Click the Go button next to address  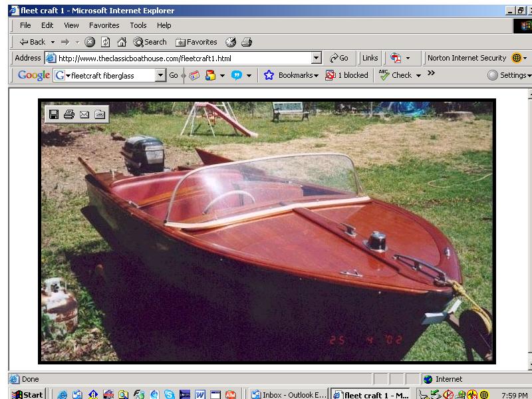(x=339, y=59)
